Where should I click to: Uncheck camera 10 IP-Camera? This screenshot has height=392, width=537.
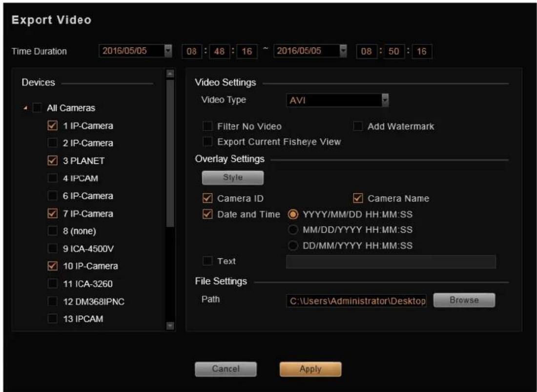(x=52, y=266)
